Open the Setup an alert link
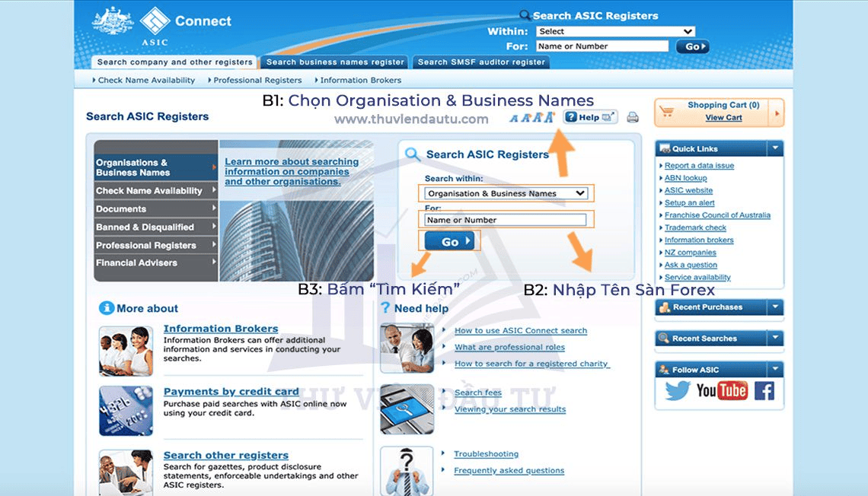Screen dimensions: 868x496 (x=690, y=203)
